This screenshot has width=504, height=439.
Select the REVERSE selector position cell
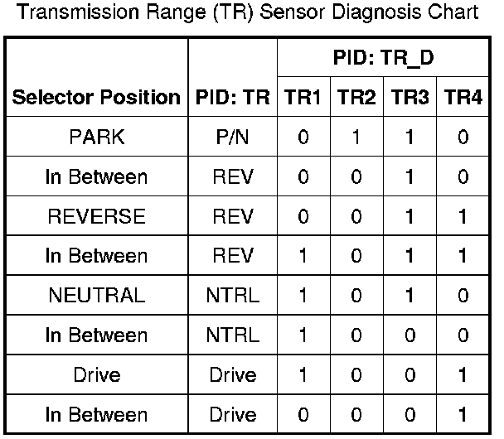(96, 216)
